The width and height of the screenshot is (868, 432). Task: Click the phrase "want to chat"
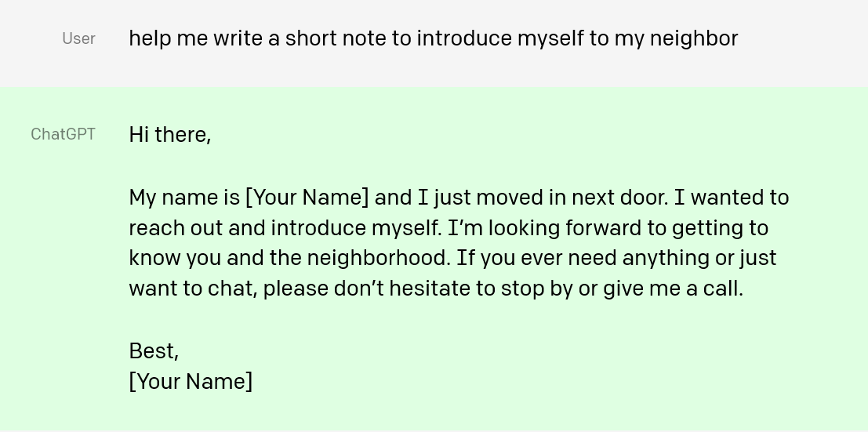191,289
